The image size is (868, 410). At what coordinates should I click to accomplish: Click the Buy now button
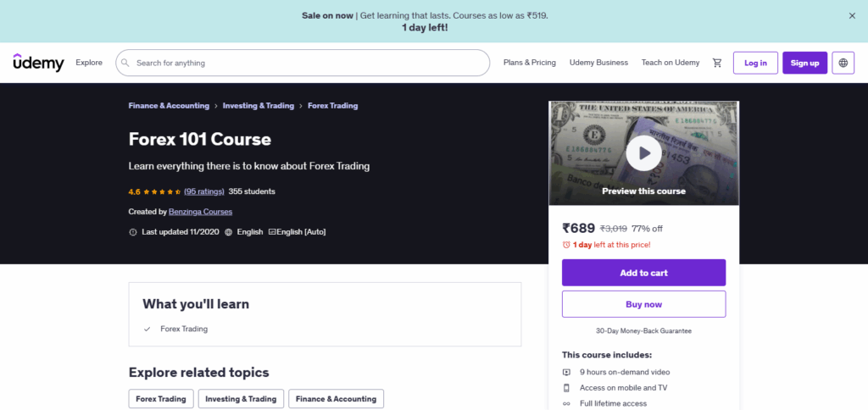point(644,304)
